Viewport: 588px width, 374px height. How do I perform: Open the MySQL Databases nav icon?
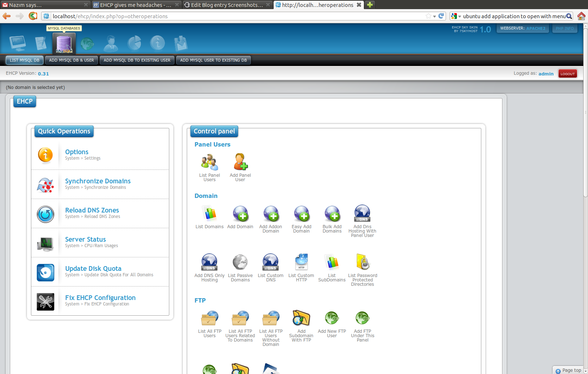(64, 44)
